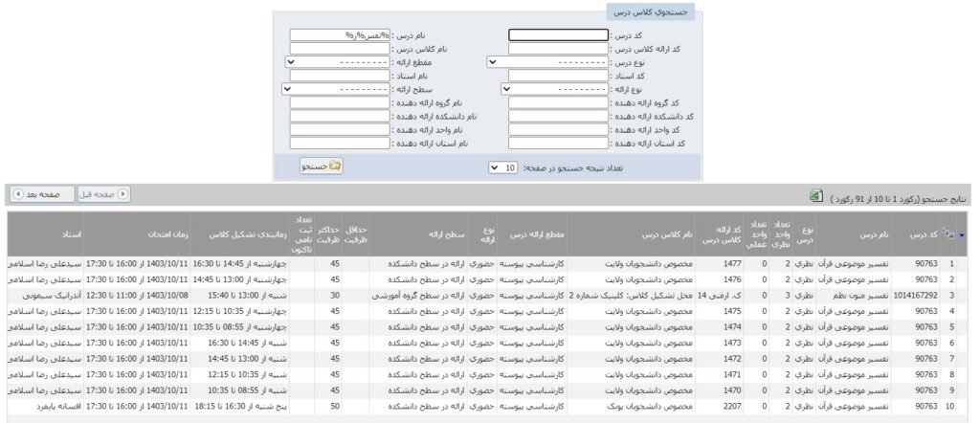Click class code 1470 in row 9
Image resolution: width=980 pixels, height=423 pixels.
(732, 390)
